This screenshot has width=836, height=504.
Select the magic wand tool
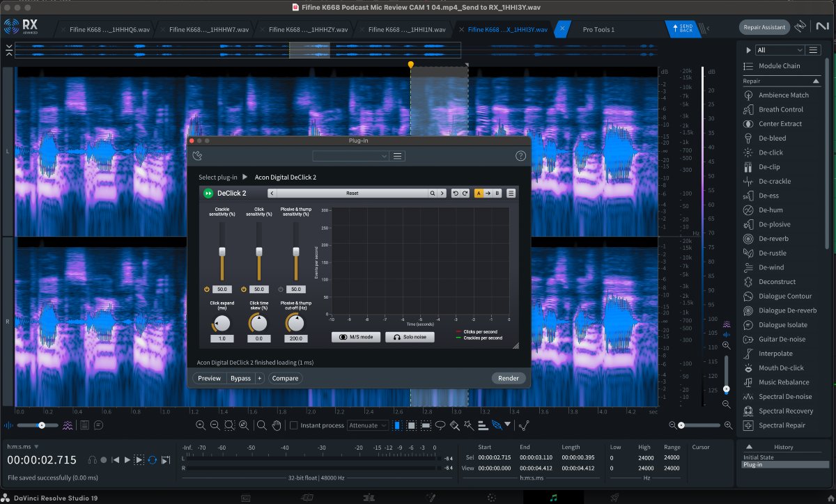pyautogui.click(x=469, y=425)
